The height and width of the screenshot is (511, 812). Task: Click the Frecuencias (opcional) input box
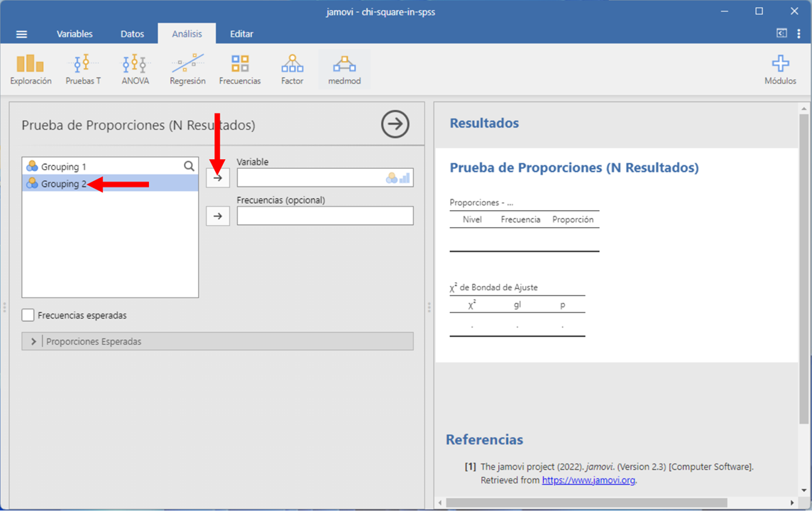pos(325,216)
